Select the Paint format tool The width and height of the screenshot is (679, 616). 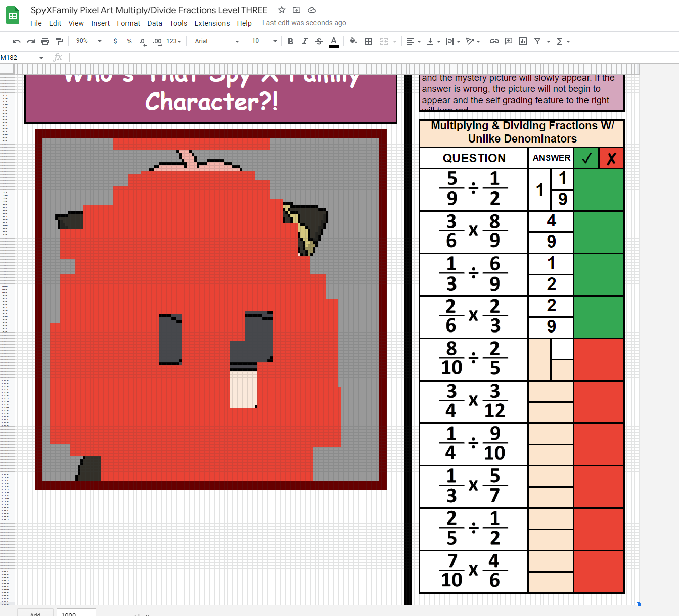tap(59, 41)
